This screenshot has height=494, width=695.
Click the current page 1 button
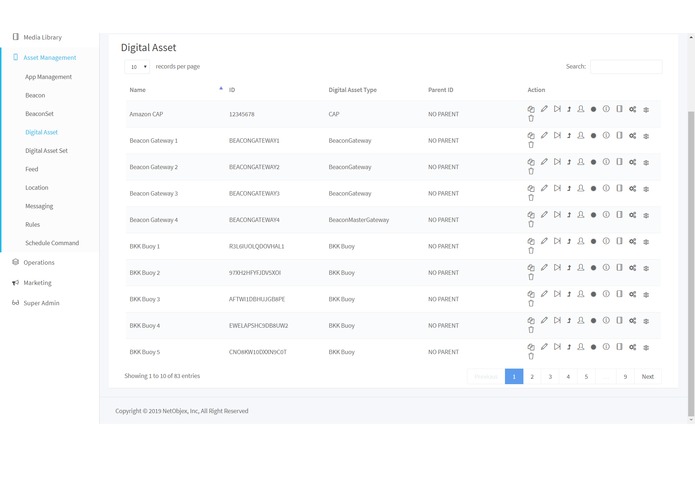tap(514, 377)
